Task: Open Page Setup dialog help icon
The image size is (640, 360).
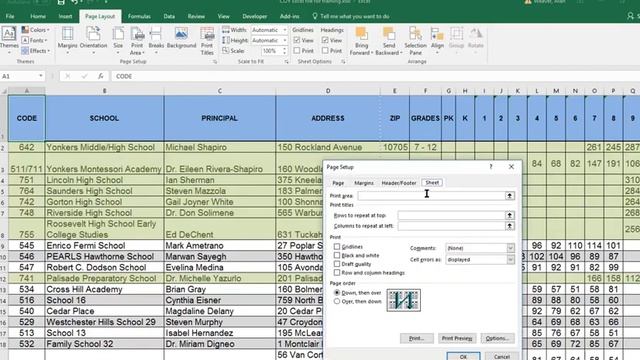Action: tap(491, 167)
